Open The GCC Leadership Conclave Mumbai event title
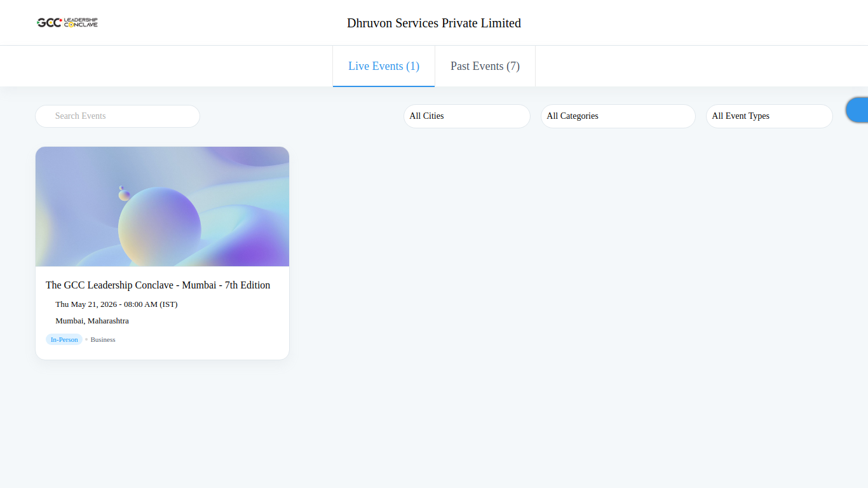The width and height of the screenshot is (868, 488). [158, 285]
